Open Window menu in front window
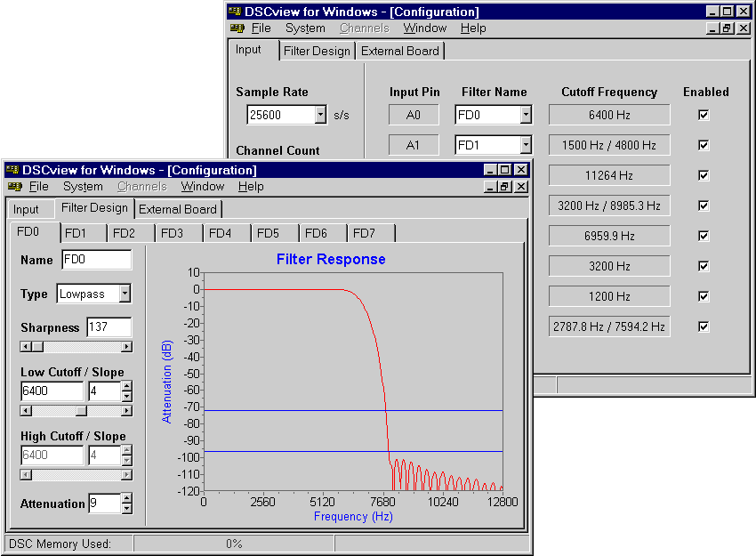 pyautogui.click(x=203, y=187)
